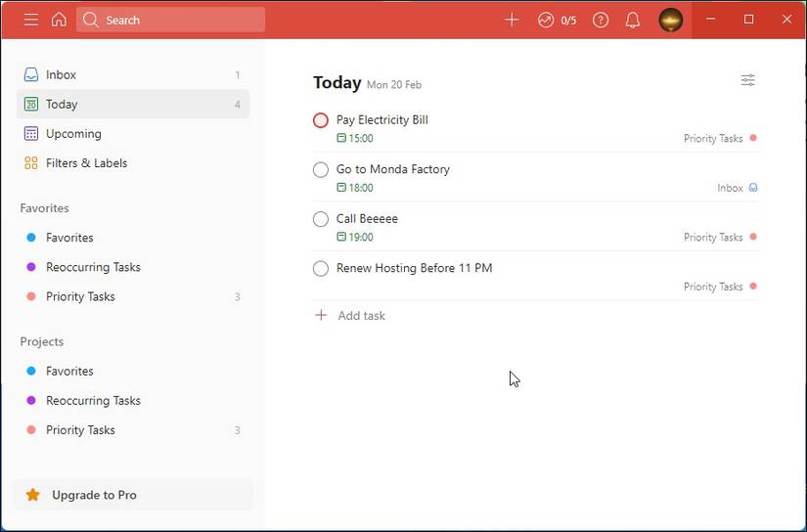
Task: Open the Inbox view
Action: click(133, 74)
